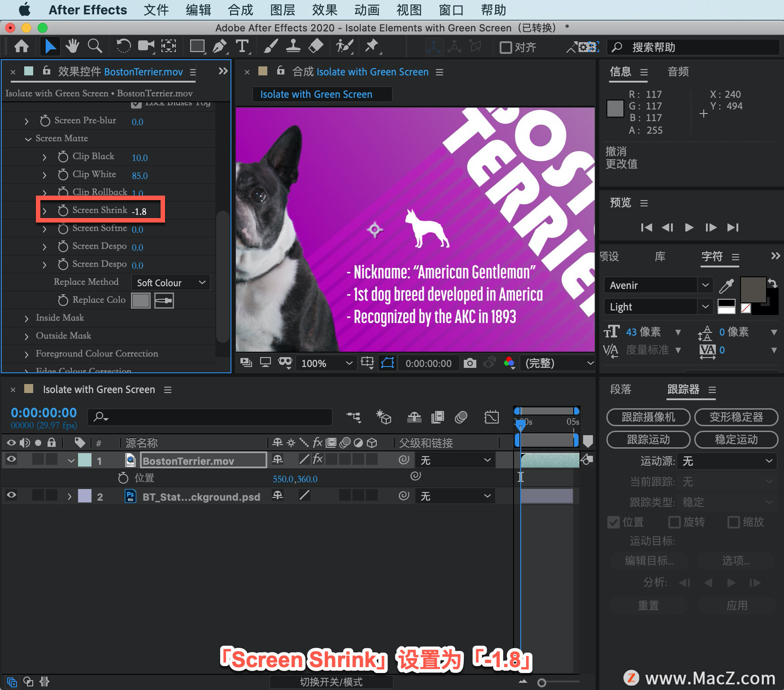
Task: Open the 动画 menu
Action: [367, 10]
